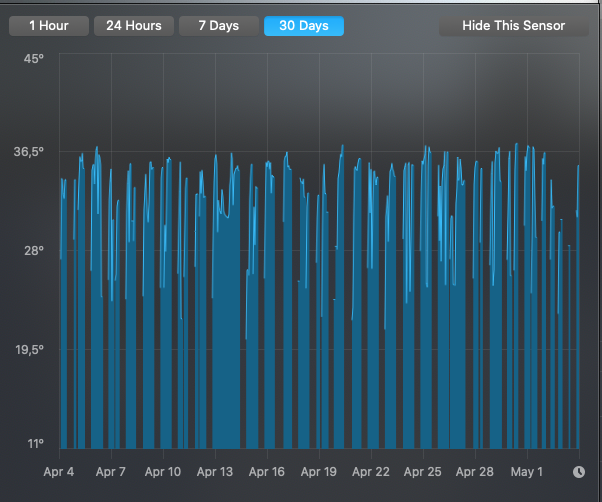
Task: Click the Apr 4 date label
Action: (x=59, y=472)
